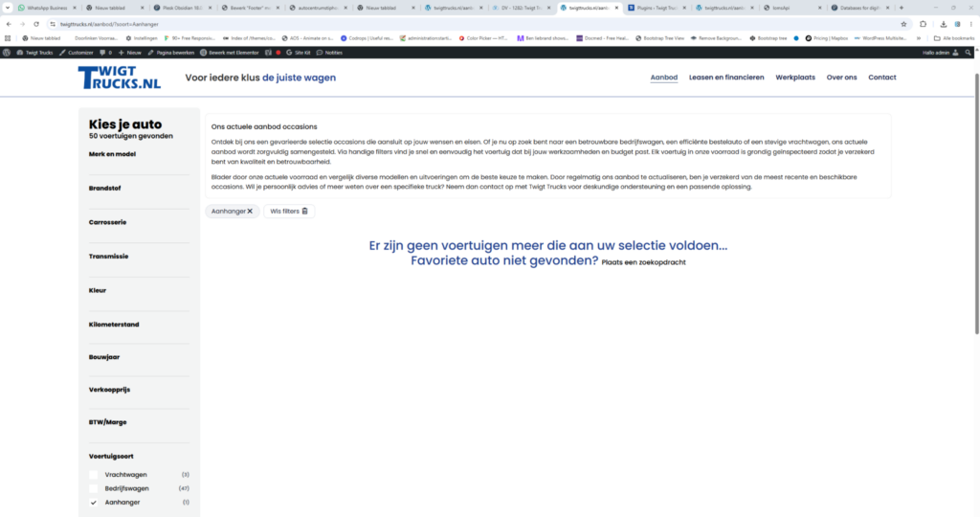Close the WhatsApp Business tab
This screenshot has width=980, height=517.
75,8
